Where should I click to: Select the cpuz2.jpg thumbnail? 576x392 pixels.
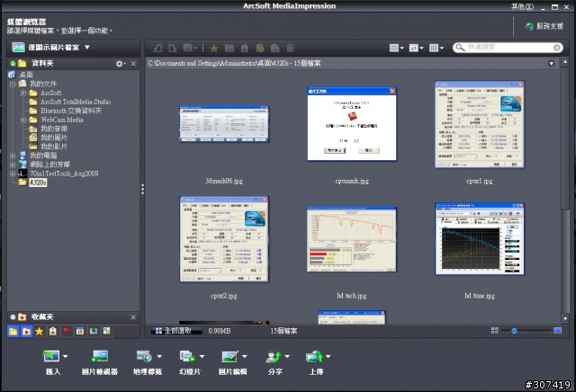(224, 239)
